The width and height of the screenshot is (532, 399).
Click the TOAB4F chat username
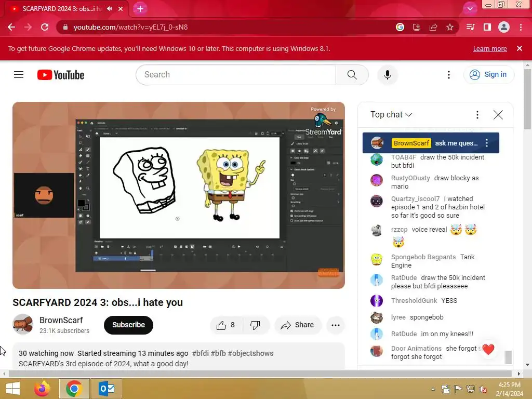(403, 157)
